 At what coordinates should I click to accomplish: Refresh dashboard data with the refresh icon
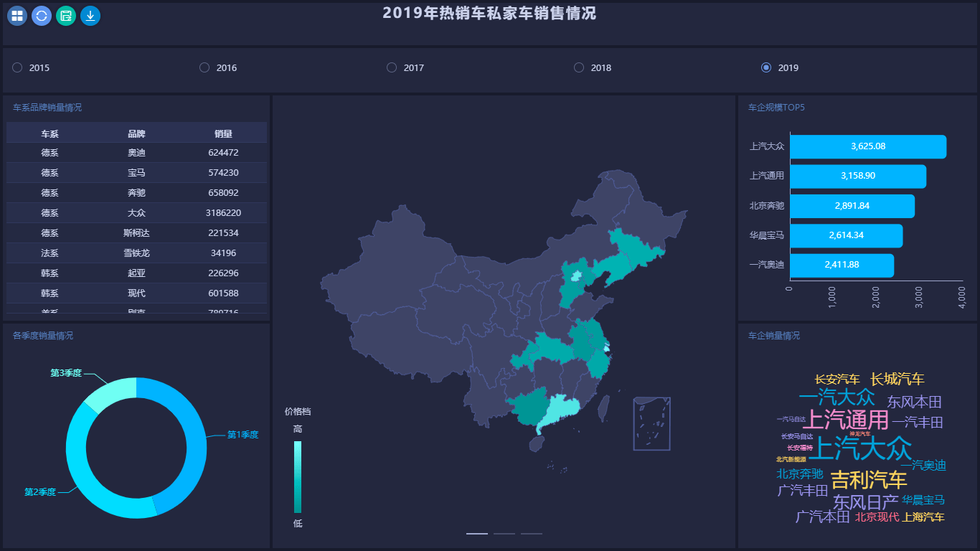coord(41,15)
